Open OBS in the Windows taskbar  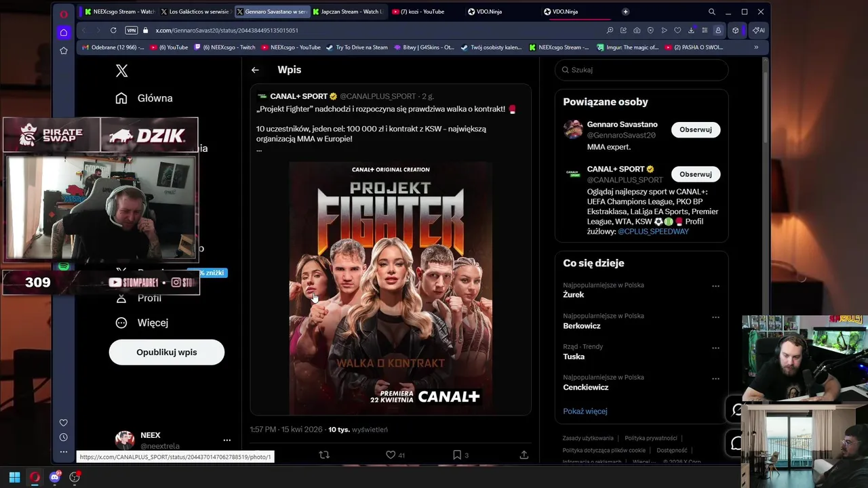(75, 477)
